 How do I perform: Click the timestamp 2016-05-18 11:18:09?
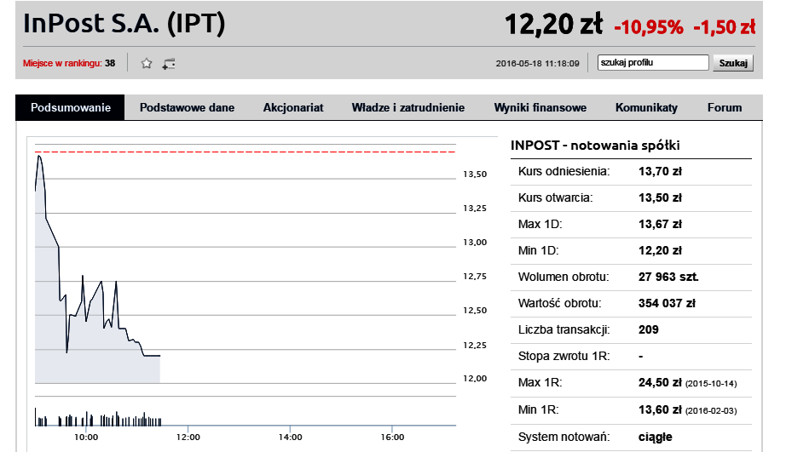tap(537, 64)
